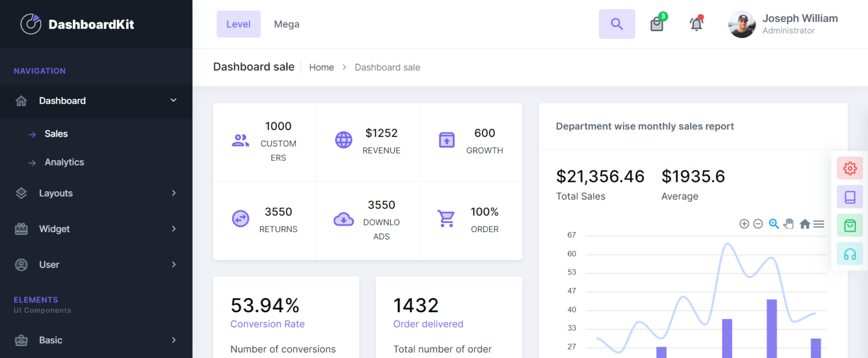Open the search panel
Screen dimensions: 868x358
617,24
